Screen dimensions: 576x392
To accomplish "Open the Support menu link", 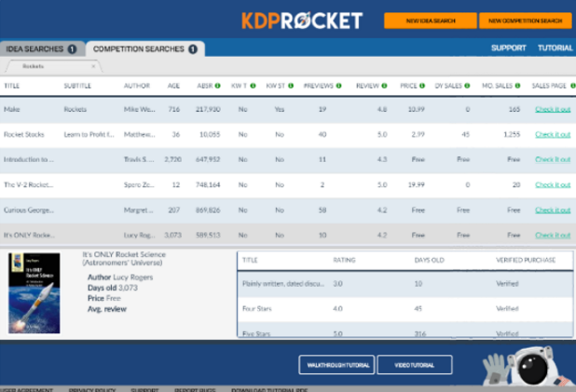I will pos(509,48).
